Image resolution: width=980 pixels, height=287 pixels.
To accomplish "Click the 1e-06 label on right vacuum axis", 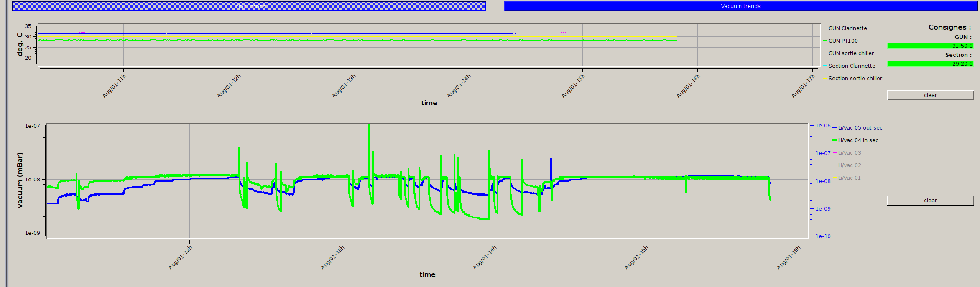I will point(823,126).
